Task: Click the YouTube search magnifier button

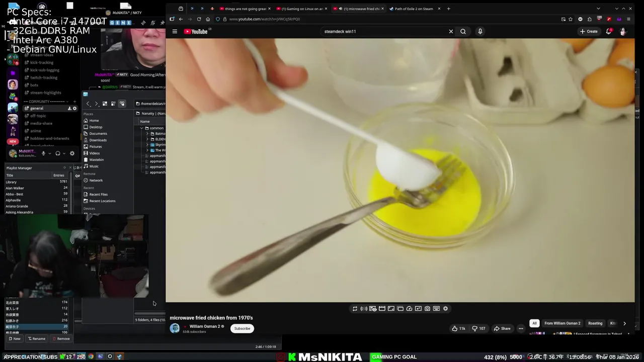Action: 463,31
